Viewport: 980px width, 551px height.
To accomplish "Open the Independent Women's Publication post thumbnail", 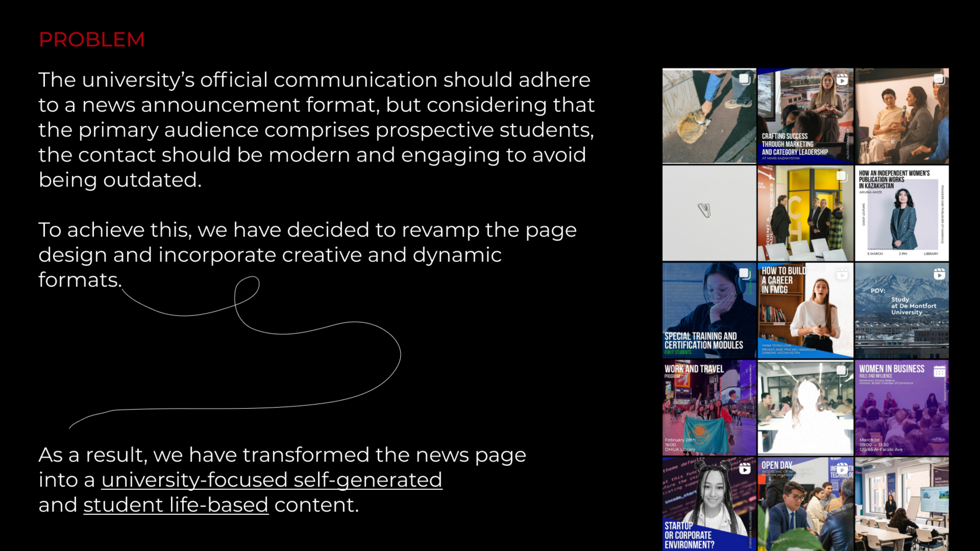I will pos(901,213).
